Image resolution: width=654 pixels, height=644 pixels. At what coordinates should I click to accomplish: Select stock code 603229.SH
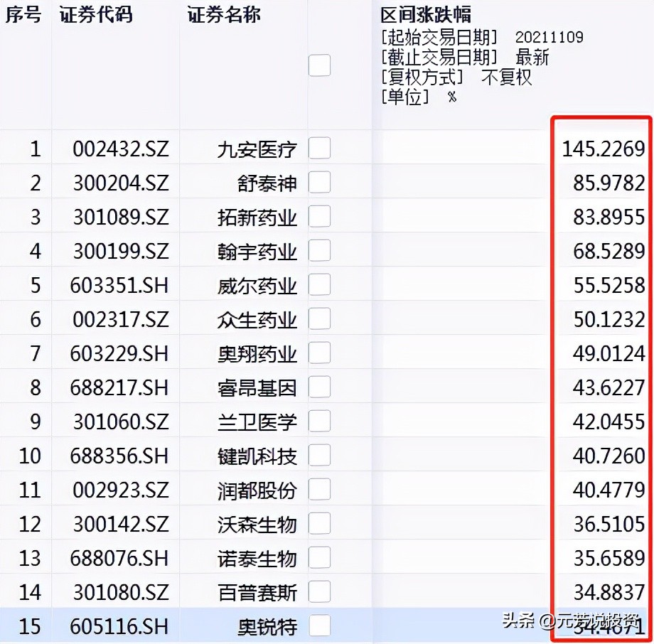[x=119, y=354]
